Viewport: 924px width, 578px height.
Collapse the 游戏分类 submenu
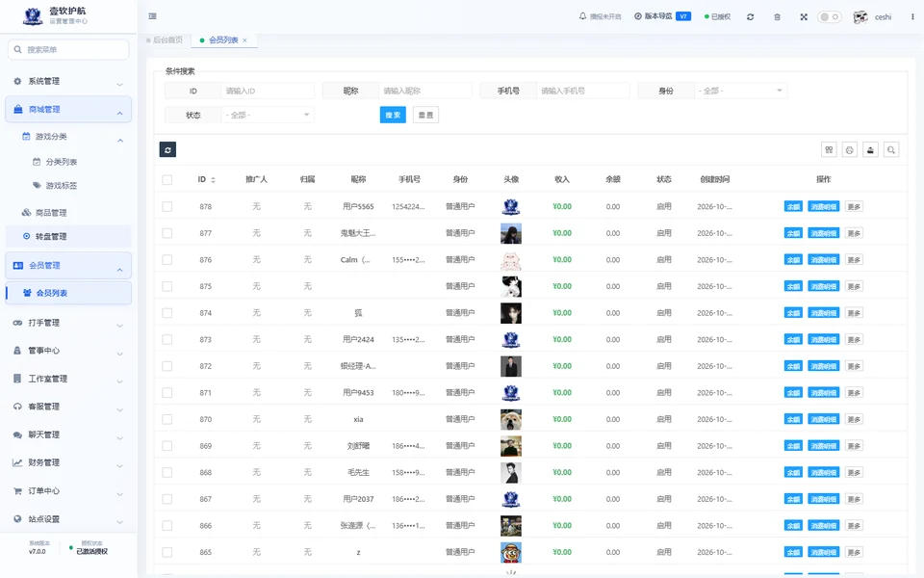pos(68,137)
